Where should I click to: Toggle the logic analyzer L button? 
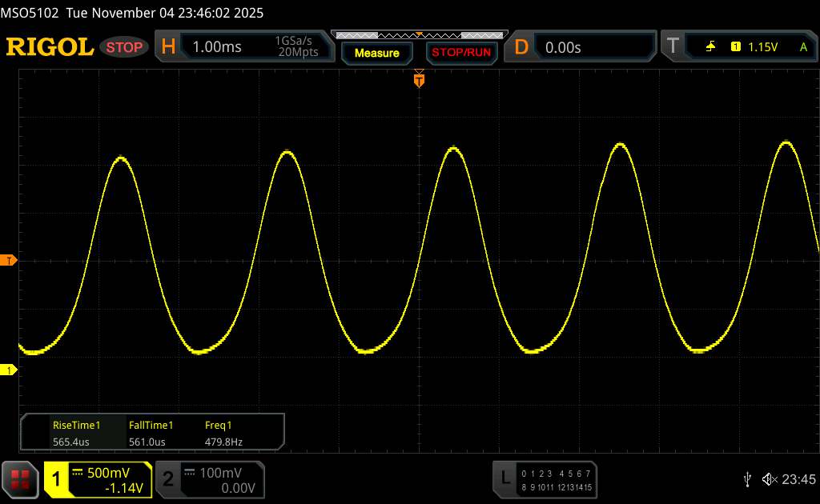pos(504,478)
